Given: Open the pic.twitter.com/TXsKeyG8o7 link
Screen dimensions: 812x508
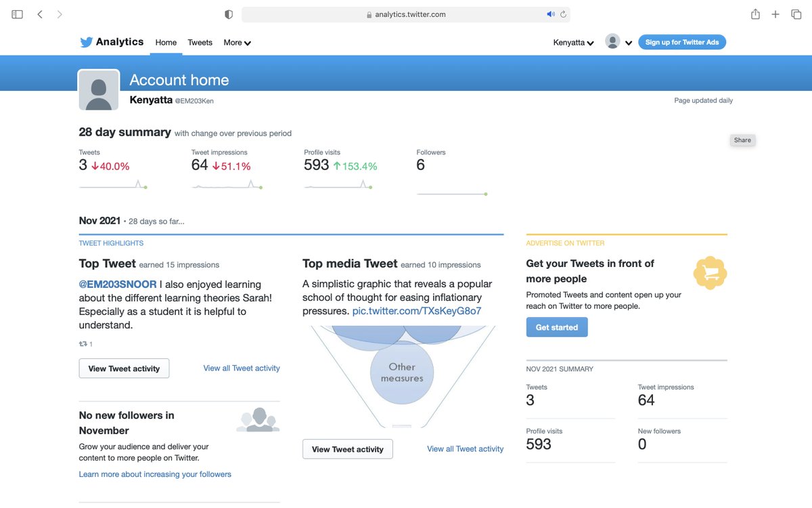Looking at the screenshot, I should [x=417, y=311].
